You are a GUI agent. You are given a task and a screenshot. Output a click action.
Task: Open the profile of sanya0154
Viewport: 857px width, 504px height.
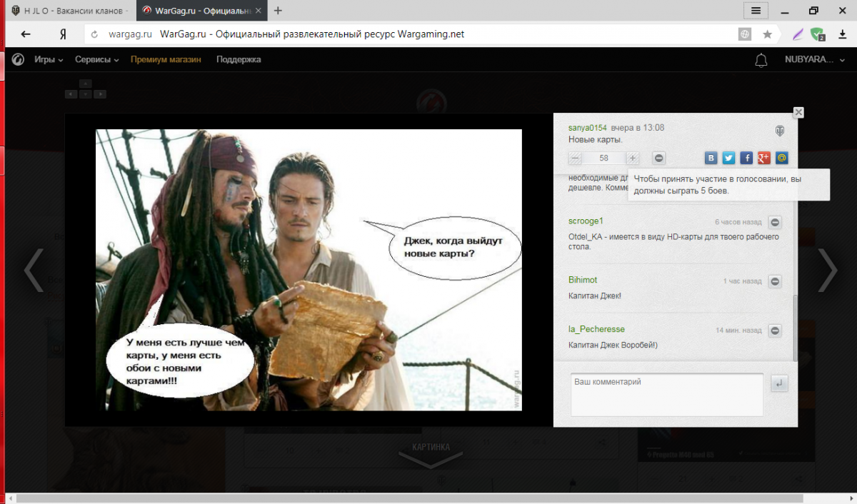click(587, 128)
